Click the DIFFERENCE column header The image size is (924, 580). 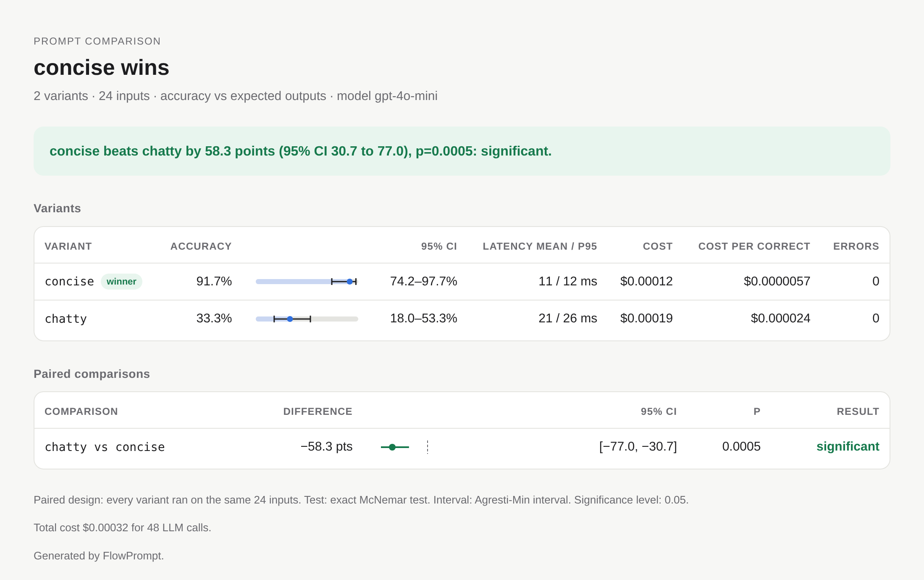[x=318, y=411]
